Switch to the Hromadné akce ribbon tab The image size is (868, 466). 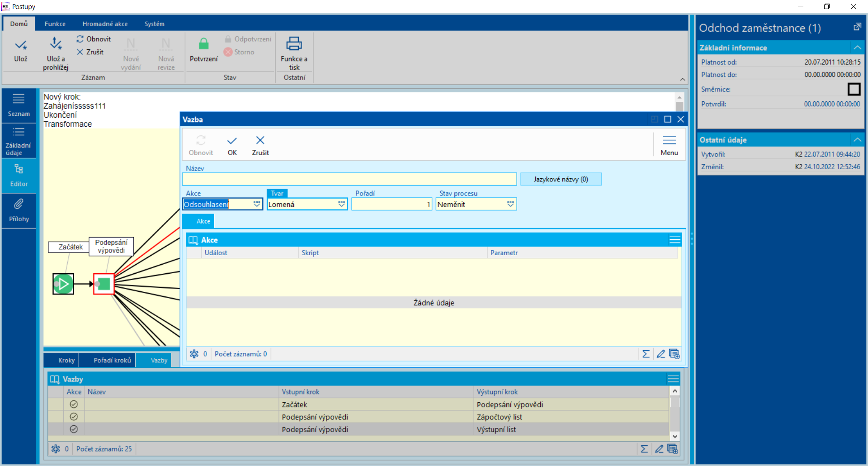tap(105, 24)
